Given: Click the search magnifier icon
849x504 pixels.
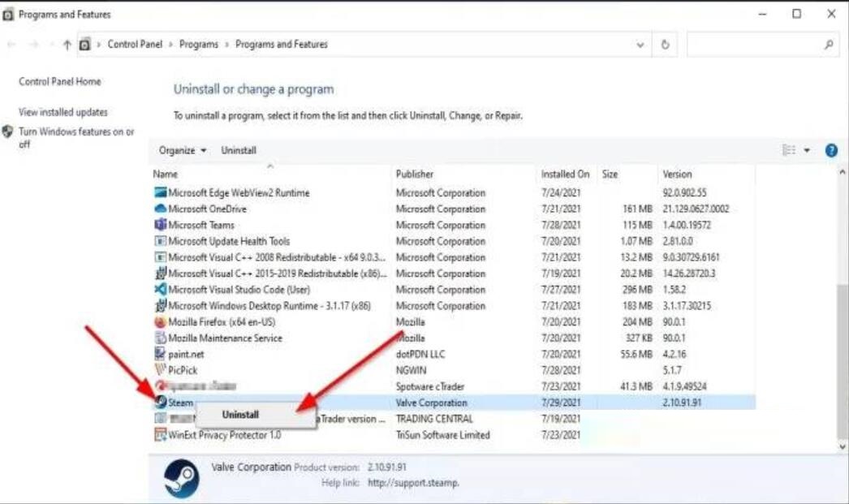Looking at the screenshot, I should click(x=829, y=45).
